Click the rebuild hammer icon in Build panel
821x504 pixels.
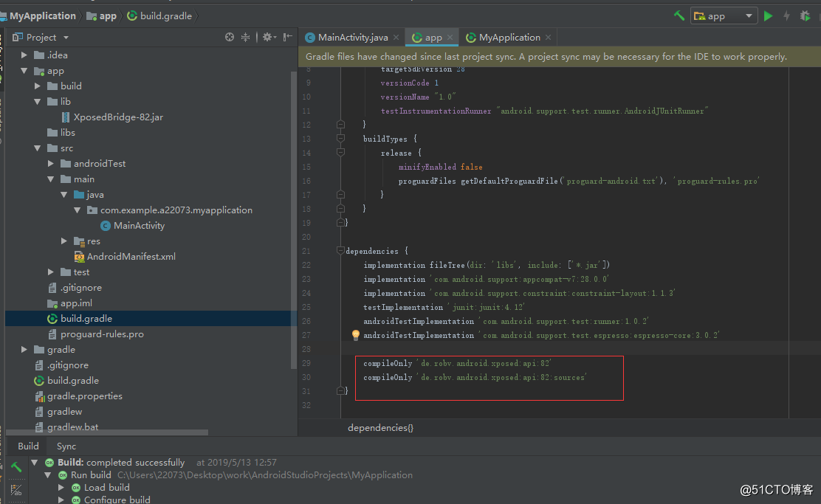(x=16, y=466)
